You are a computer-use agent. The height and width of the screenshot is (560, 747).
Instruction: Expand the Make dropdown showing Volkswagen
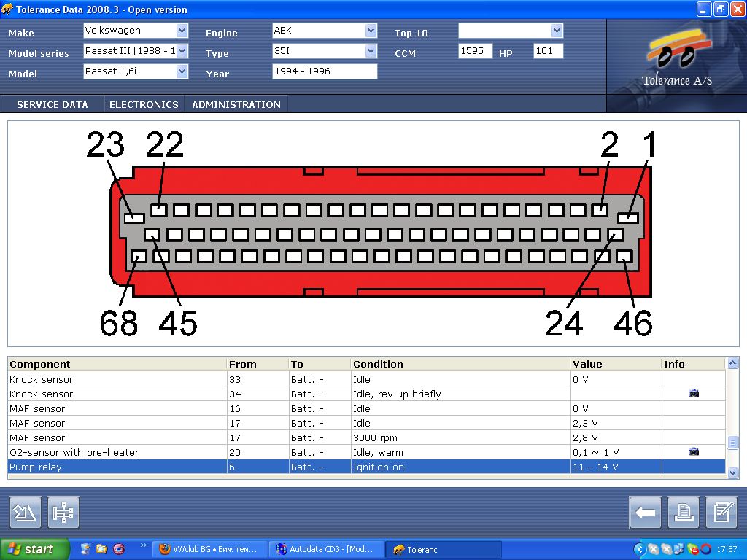click(182, 31)
